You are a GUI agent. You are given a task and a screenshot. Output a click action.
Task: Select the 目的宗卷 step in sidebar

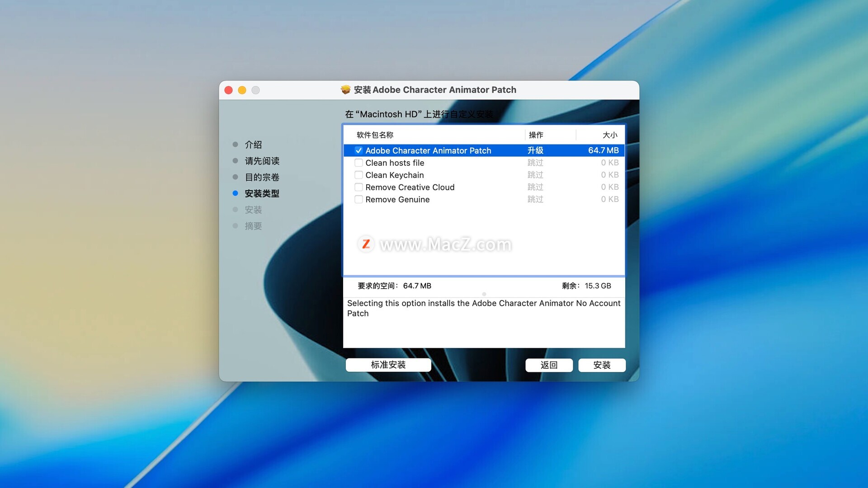[x=262, y=177]
